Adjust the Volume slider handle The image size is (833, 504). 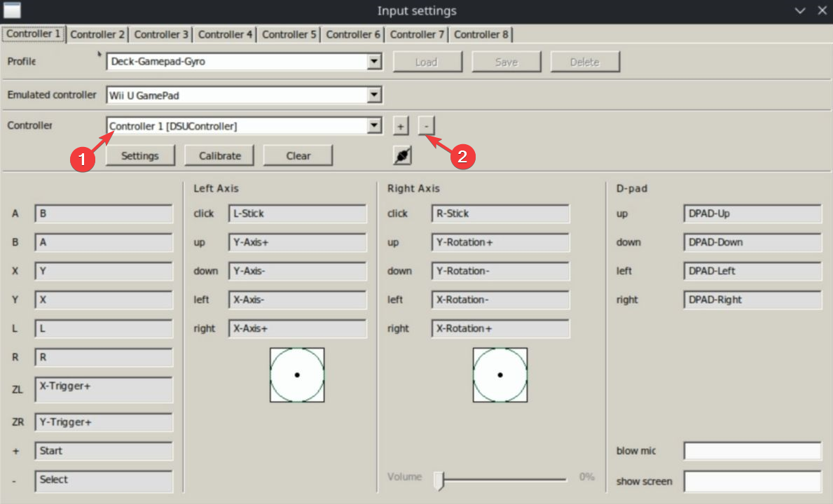(x=439, y=479)
